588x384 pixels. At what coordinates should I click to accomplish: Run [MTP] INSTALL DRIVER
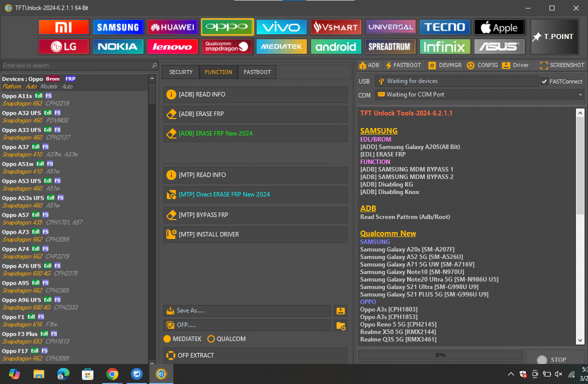tap(255, 234)
